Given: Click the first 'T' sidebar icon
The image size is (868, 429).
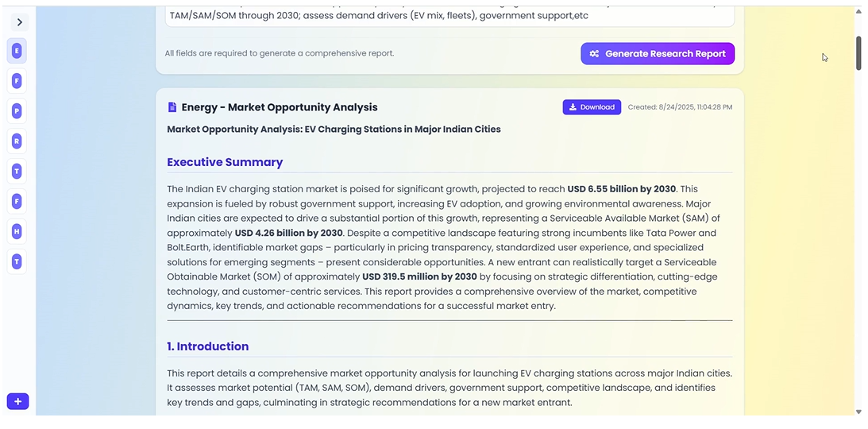Looking at the screenshot, I should 17,172.
